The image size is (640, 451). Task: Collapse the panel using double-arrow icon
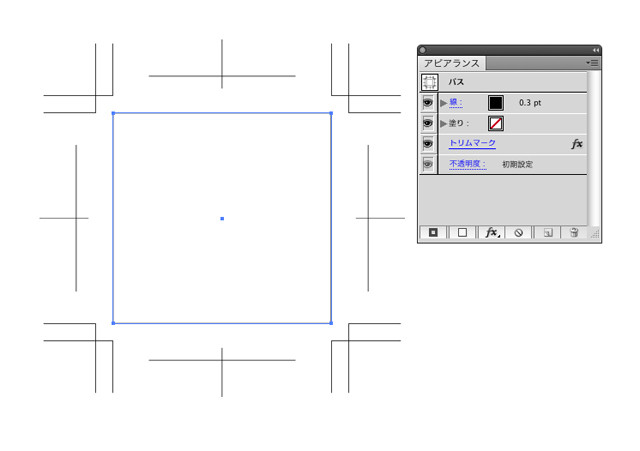pos(596,50)
